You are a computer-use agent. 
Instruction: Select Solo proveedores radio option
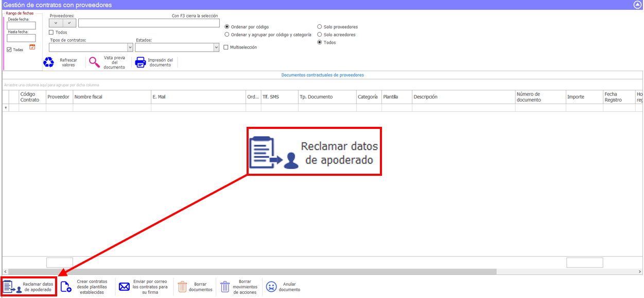click(x=320, y=27)
